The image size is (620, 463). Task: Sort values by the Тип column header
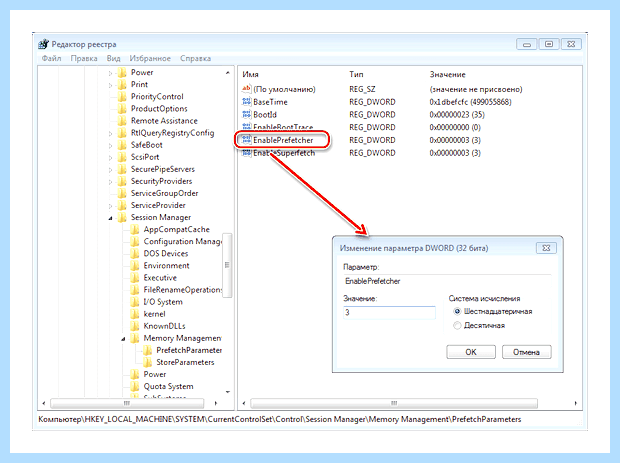356,74
